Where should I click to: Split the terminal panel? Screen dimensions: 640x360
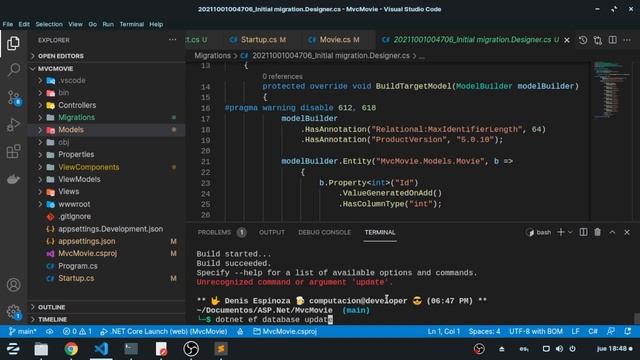583,232
